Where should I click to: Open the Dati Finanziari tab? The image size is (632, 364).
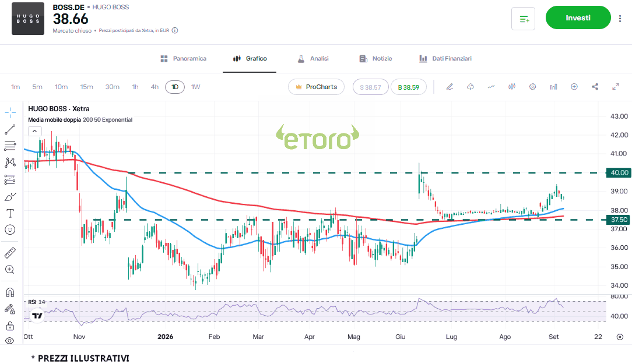coord(445,59)
